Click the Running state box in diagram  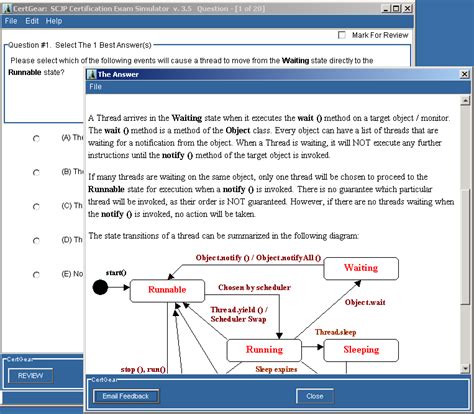pos(264,350)
